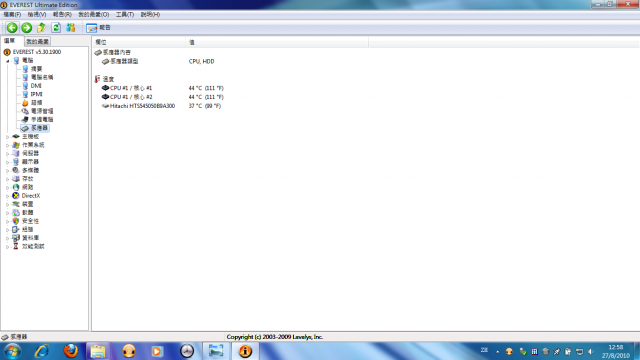The image size is (640, 360).
Task: Click the 存放 storage icon
Action: 16,179
